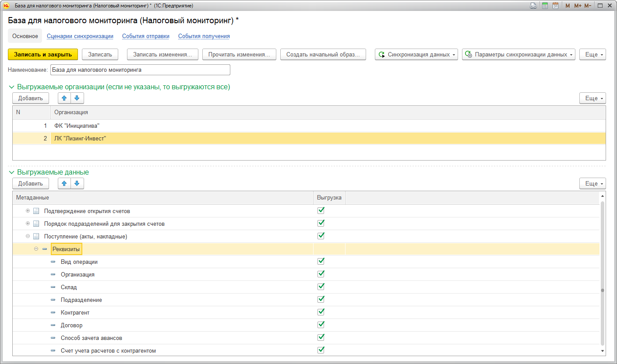
Task: Click the attribute dash icon next to Подразделение
Action: (53, 300)
